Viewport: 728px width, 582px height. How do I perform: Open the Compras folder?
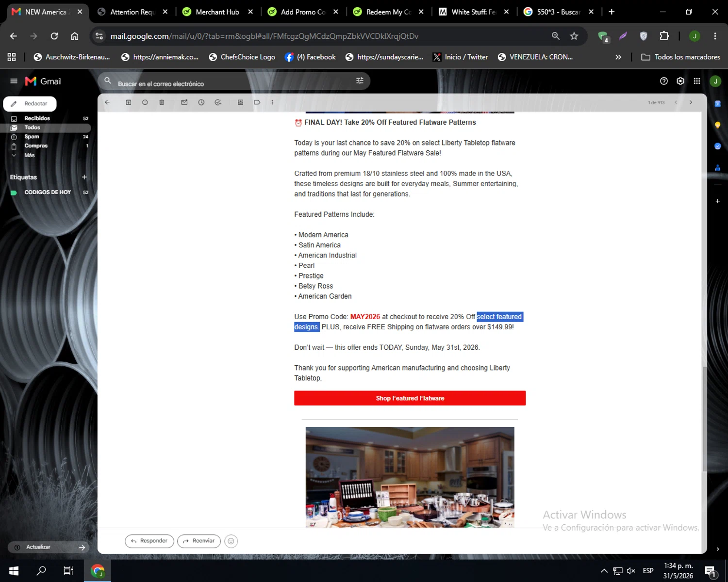point(46,146)
